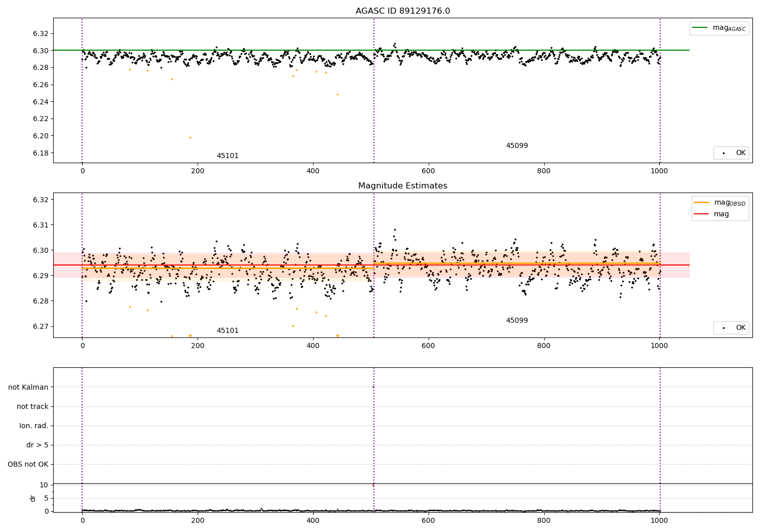Click the "Magnitude Estimates" plot title

(403, 186)
